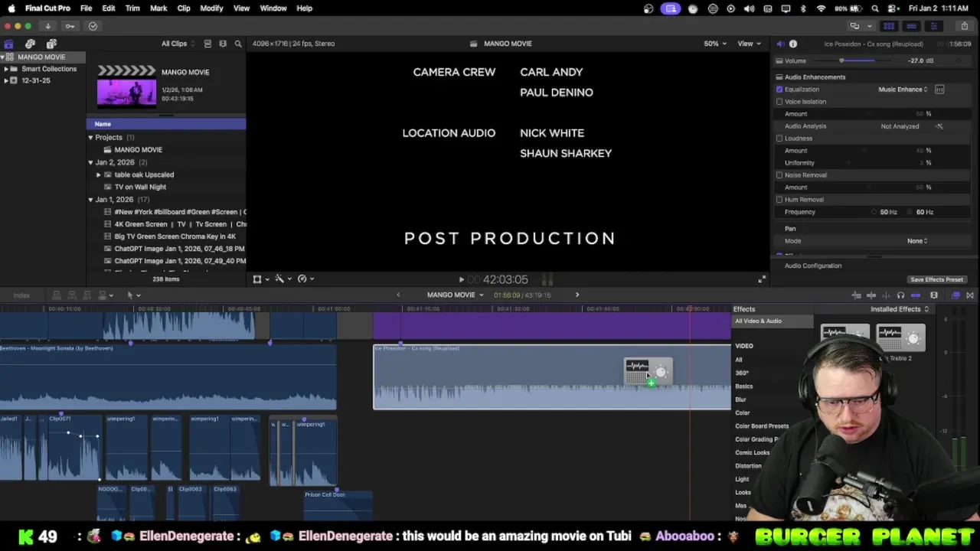This screenshot has height=551, width=980.
Task: Open macOS Spotlight search icon
Action: coord(875,8)
